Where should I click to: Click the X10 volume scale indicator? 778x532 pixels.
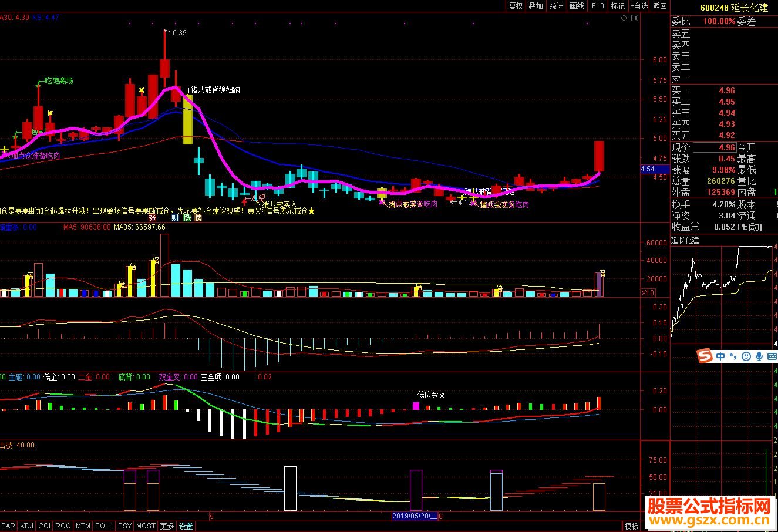pyautogui.click(x=648, y=292)
